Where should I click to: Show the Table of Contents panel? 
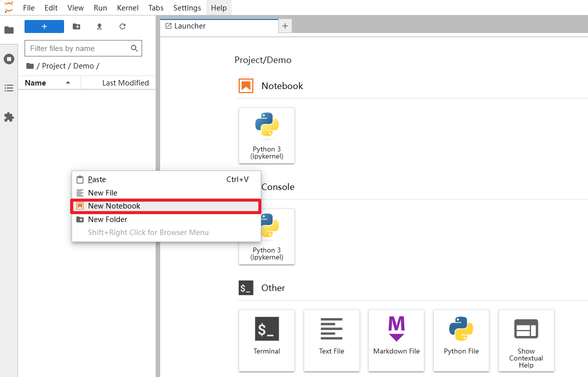(9, 88)
